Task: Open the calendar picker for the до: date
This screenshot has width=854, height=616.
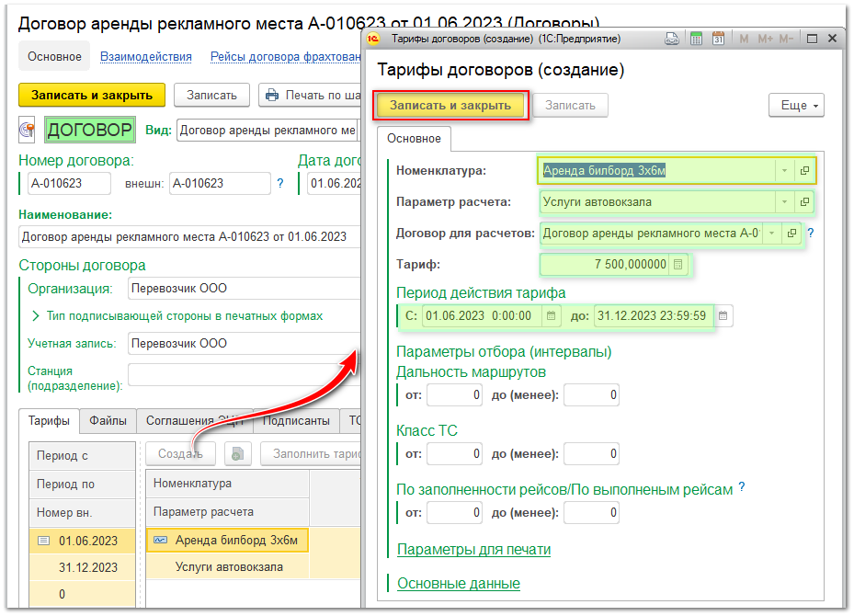Action: pyautogui.click(x=725, y=316)
